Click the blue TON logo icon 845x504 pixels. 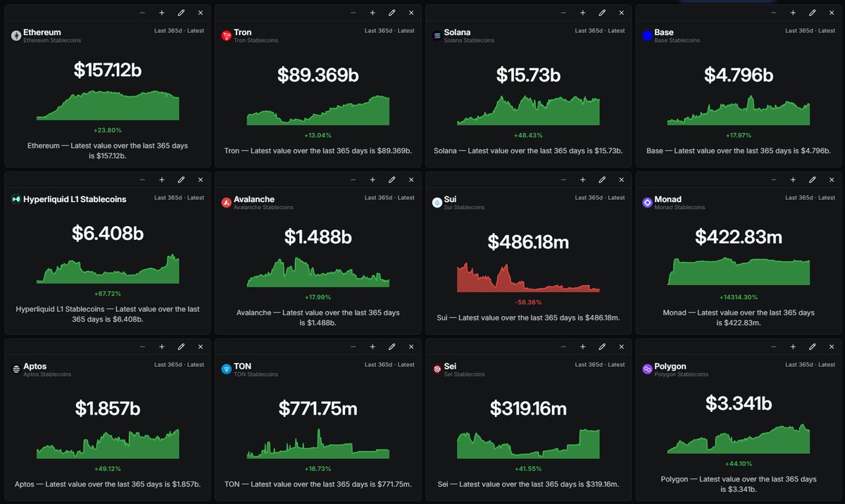point(227,370)
